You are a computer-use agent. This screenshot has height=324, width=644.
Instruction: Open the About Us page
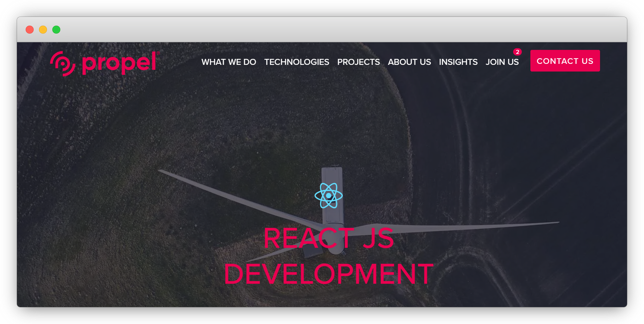(409, 62)
